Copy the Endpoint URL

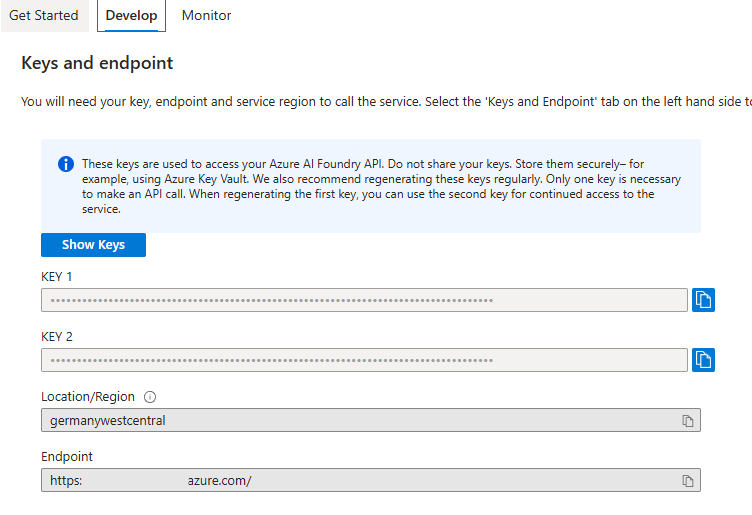[687, 481]
